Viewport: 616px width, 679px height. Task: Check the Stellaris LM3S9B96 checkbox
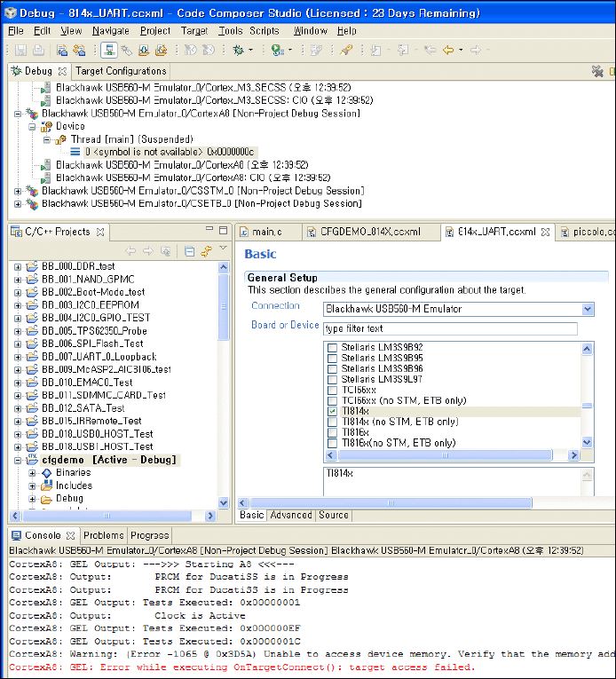point(332,369)
